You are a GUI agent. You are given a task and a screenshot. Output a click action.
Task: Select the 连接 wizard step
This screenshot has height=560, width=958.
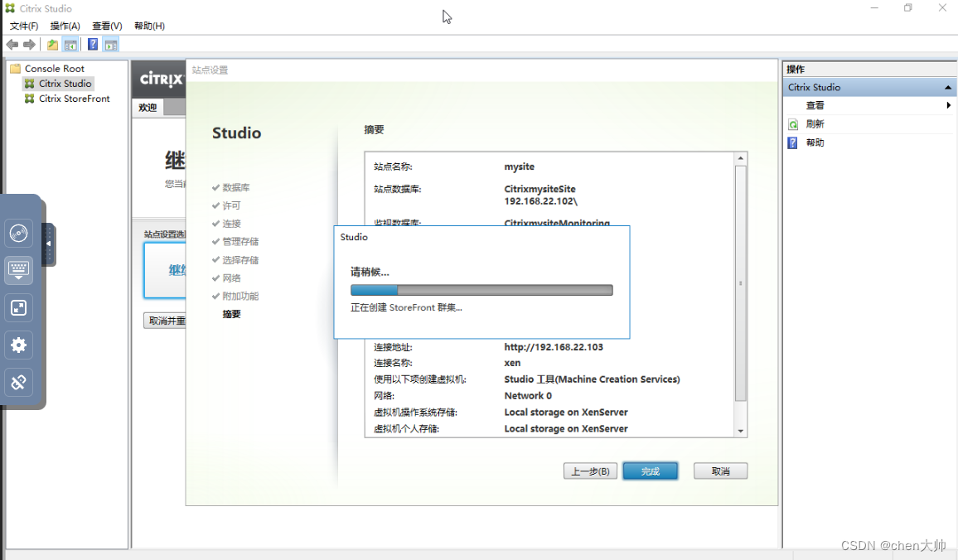(x=231, y=224)
